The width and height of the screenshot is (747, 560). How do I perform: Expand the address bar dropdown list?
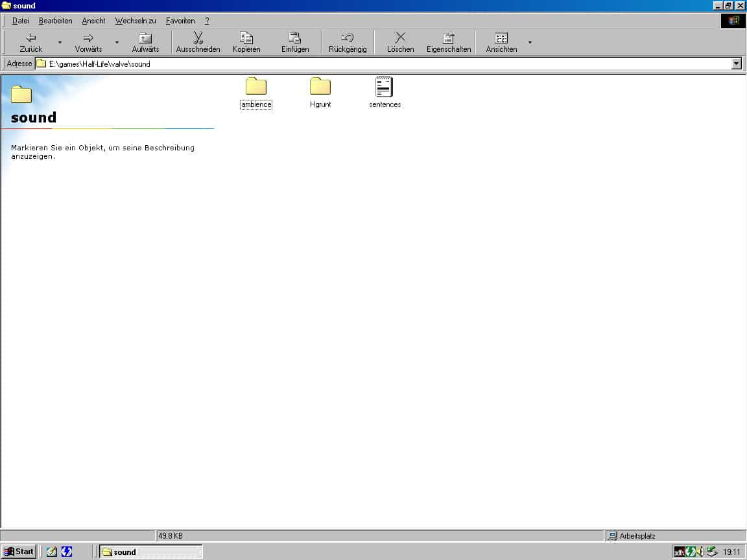pos(737,64)
